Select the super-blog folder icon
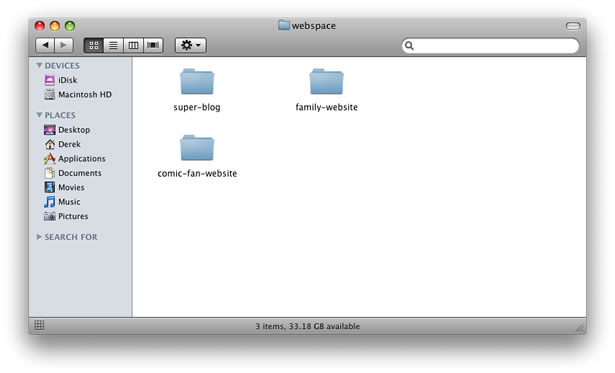Image resolution: width=615 pixels, height=373 pixels. tap(197, 82)
